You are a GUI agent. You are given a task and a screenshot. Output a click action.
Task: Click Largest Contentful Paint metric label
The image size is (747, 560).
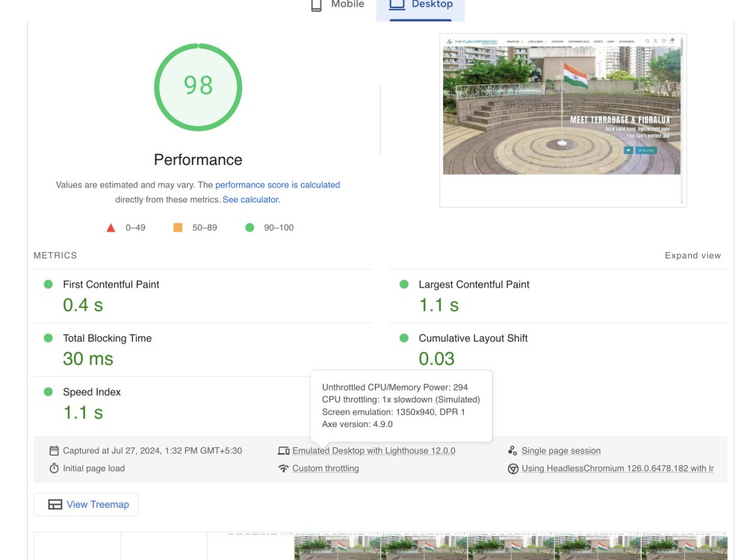tap(474, 284)
